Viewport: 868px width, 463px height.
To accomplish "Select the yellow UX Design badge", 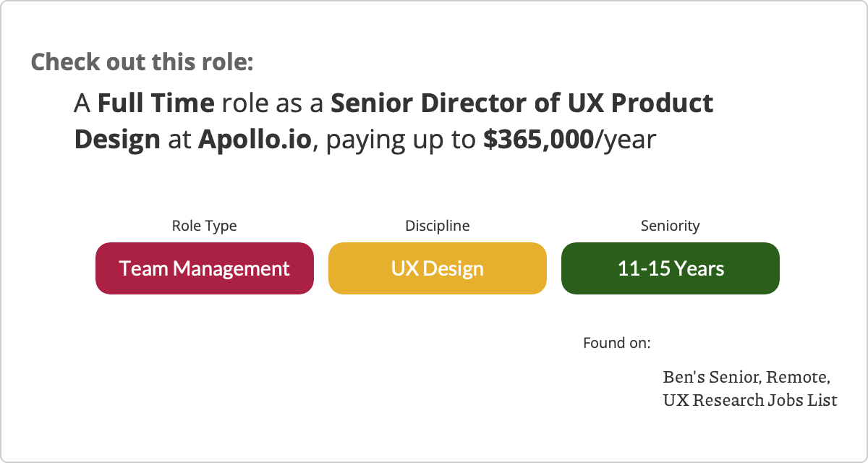I will point(437,268).
